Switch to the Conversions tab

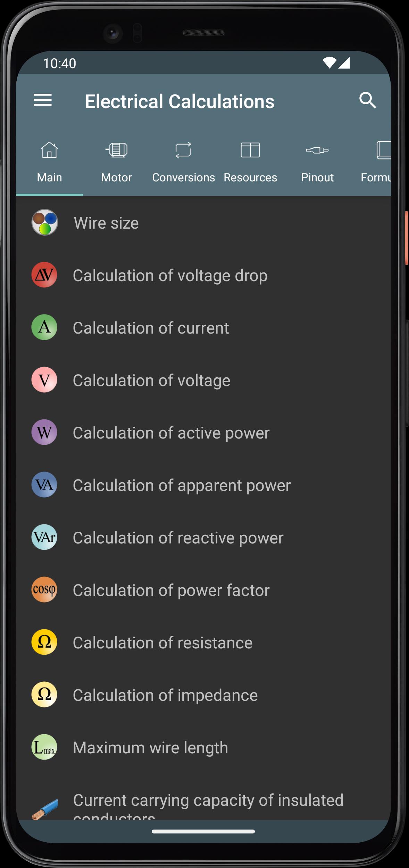coord(183,162)
